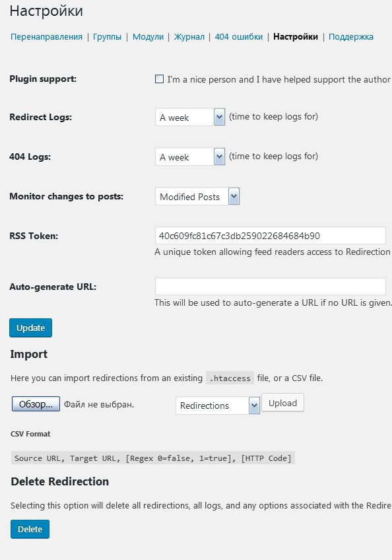This screenshot has height=560, width=392.
Task: Click the Plugin support label
Action: [x=43, y=79]
